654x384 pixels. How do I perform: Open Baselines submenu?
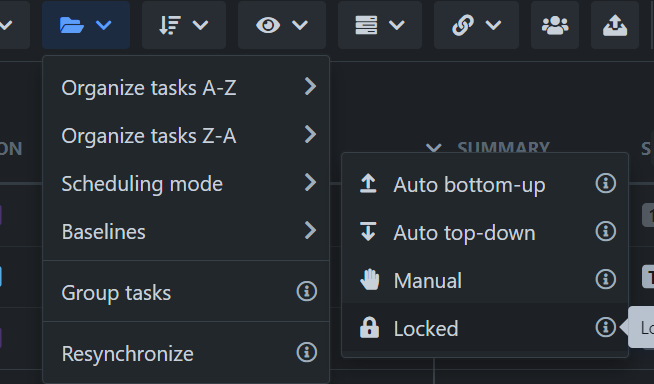186,231
